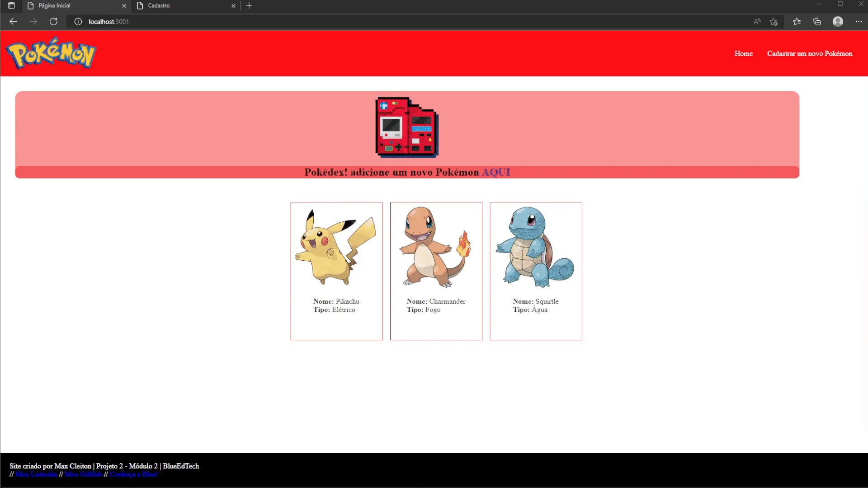Switch to the Cadastro tab

tap(185, 6)
